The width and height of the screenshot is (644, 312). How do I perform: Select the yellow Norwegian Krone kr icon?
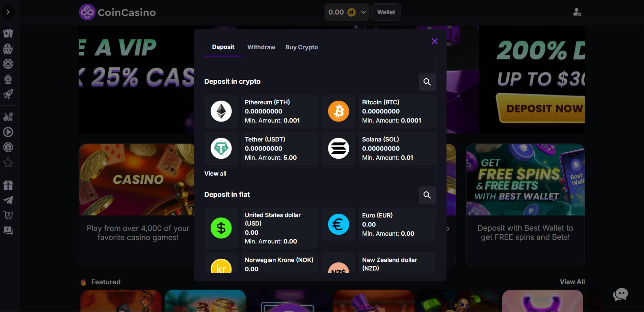221,266
